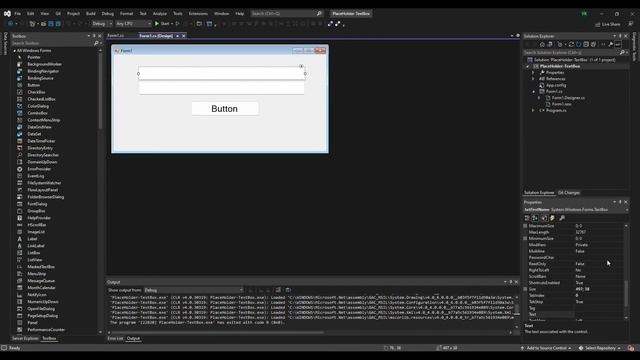Click the toggle word wrap icon in Output

pyautogui.click(x=288, y=290)
